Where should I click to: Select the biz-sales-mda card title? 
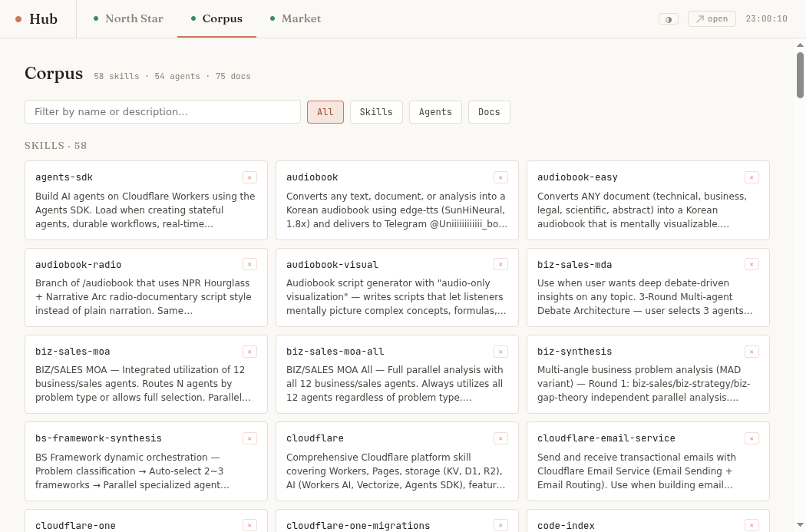574,265
